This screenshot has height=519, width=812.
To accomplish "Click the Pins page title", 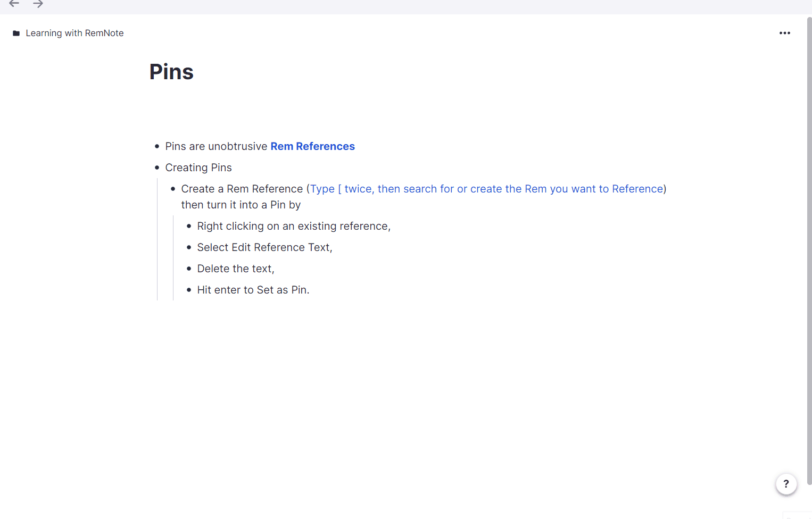I will (171, 72).
